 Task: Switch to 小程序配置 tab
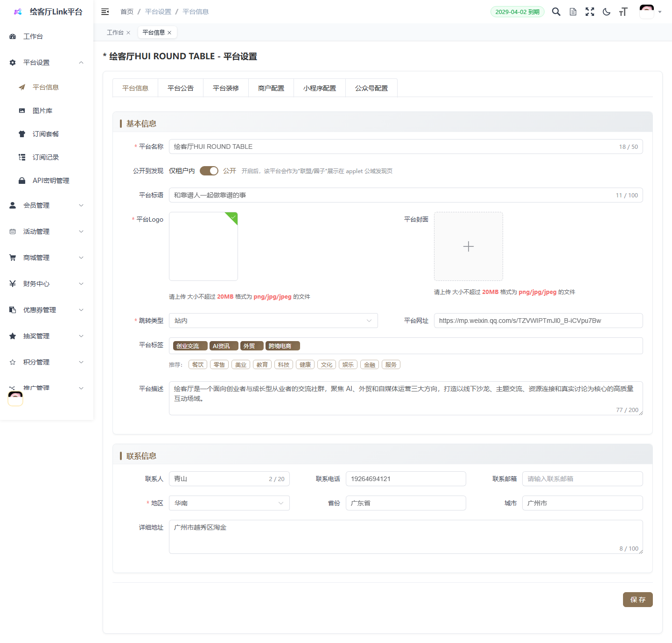pos(320,88)
